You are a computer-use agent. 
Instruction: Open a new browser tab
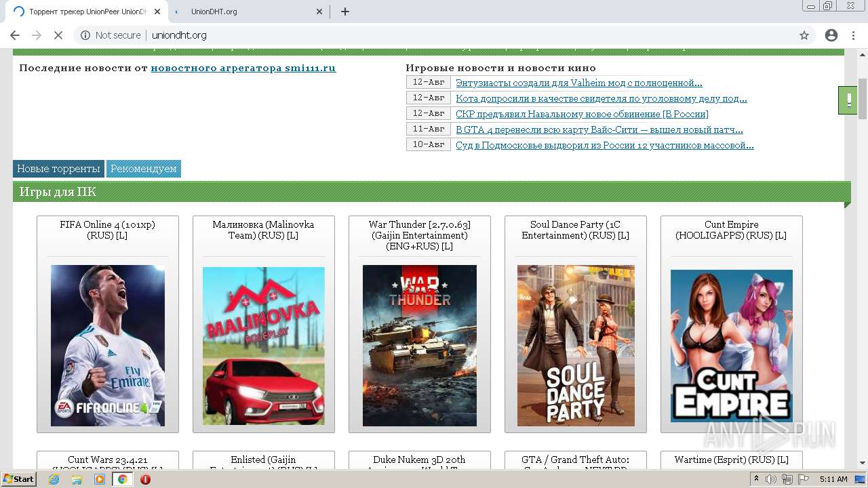[x=344, y=12]
